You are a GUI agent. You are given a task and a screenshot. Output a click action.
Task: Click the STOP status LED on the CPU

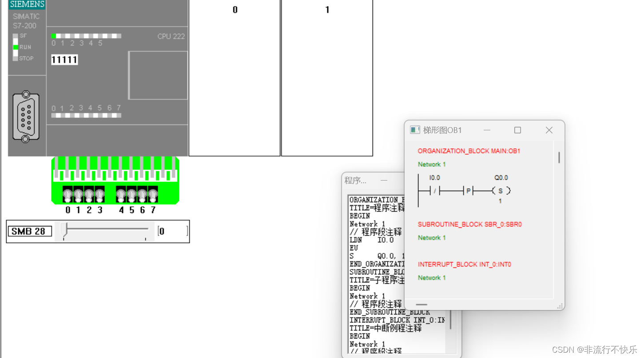16,58
